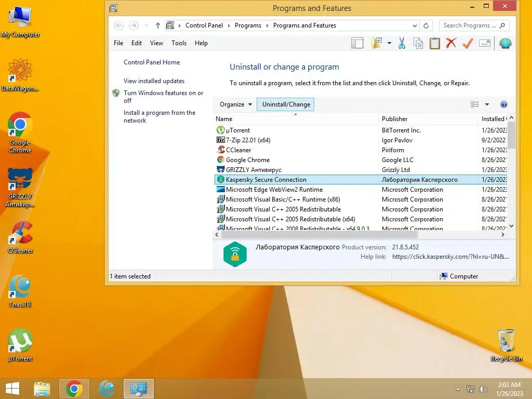Click the orange checkmark toolbar icon

[468, 43]
